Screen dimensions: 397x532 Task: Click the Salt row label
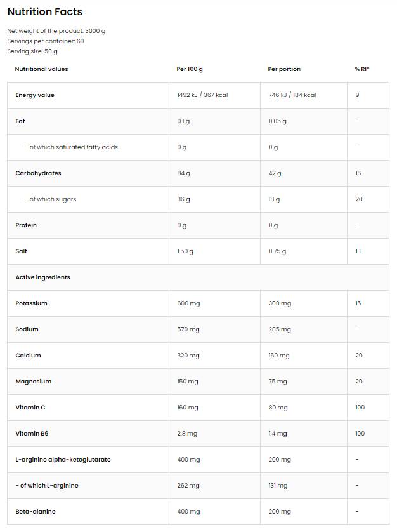tap(22, 251)
